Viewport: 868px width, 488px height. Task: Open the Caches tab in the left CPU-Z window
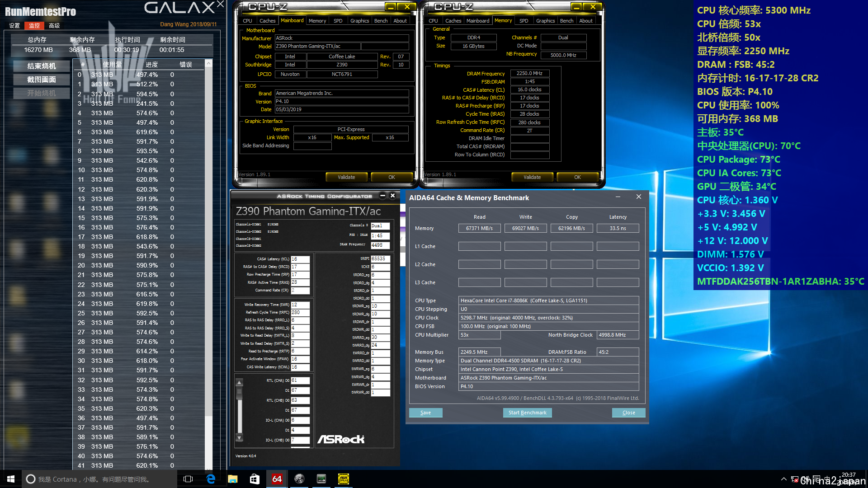[267, 21]
